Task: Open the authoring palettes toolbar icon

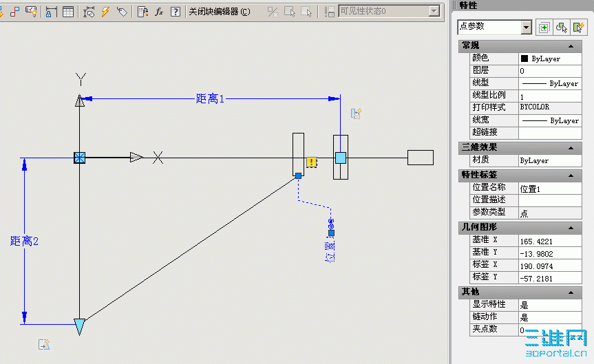Action: coord(31,12)
